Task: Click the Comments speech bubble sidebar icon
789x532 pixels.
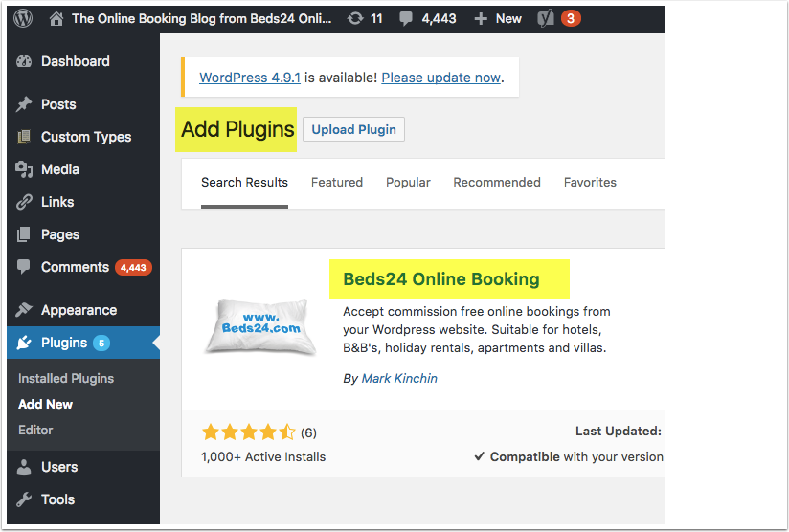Action: point(24,267)
